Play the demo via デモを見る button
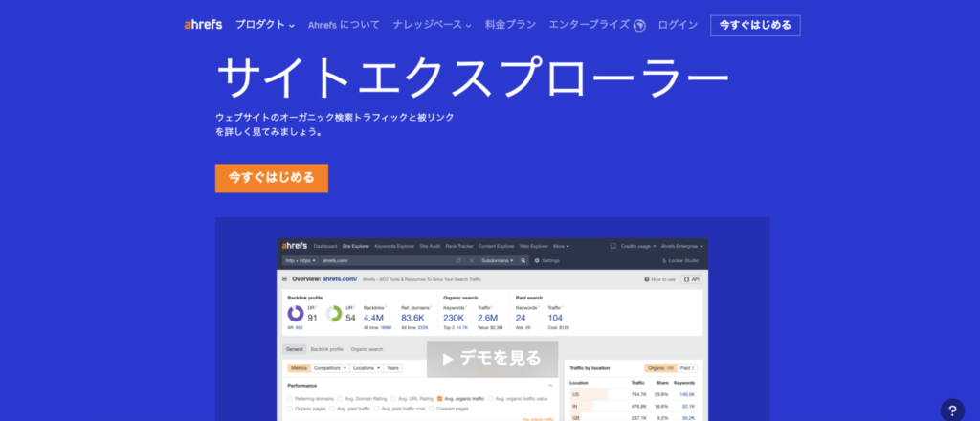 pyautogui.click(x=492, y=359)
